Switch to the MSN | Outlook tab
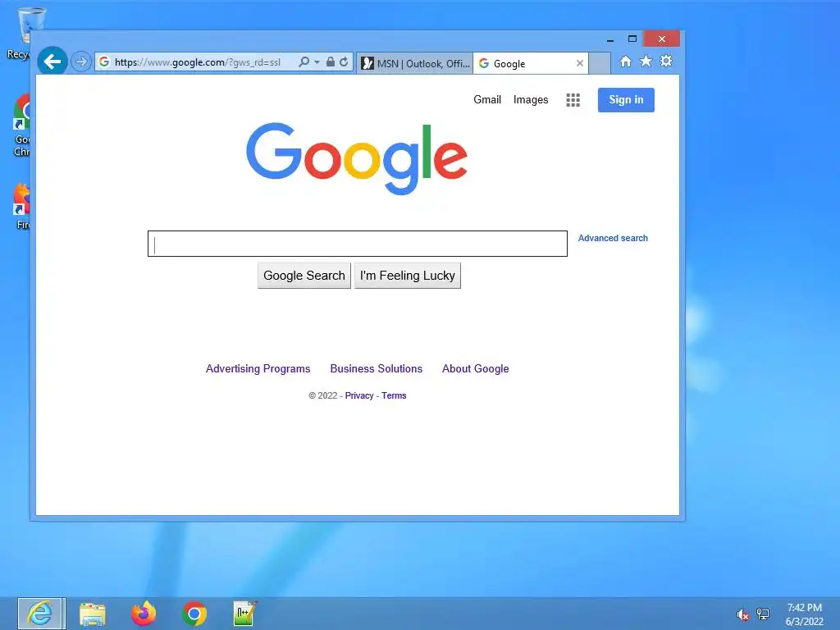The height and width of the screenshot is (630, 840). pos(414,63)
